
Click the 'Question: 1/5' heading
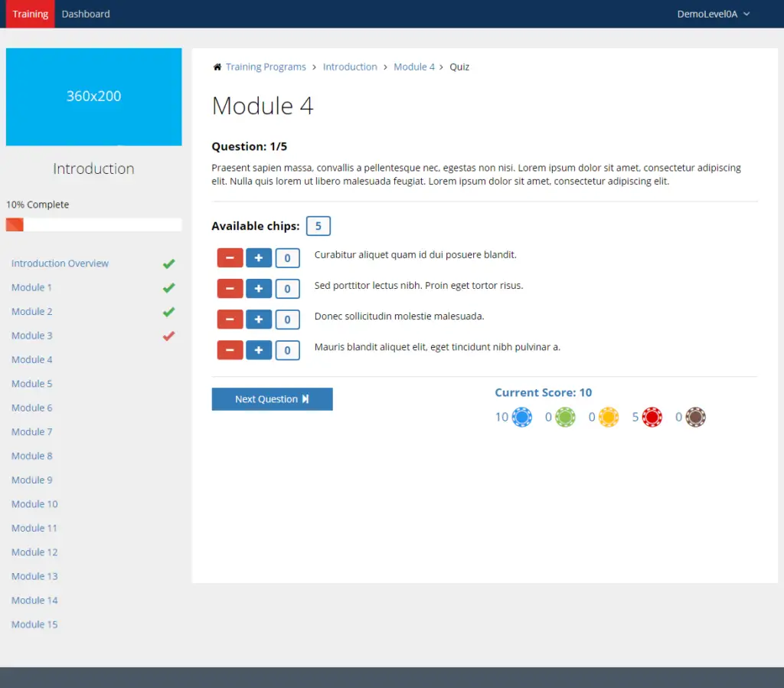coord(249,146)
